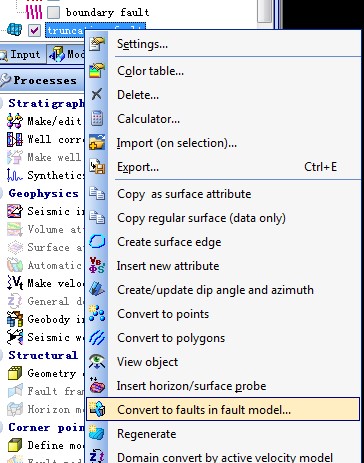Click the Processes pane header

42,80
